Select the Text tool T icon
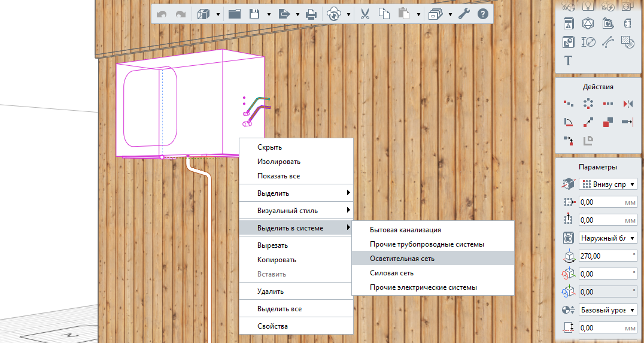Image resolution: width=644 pixels, height=343 pixels. coord(569,61)
